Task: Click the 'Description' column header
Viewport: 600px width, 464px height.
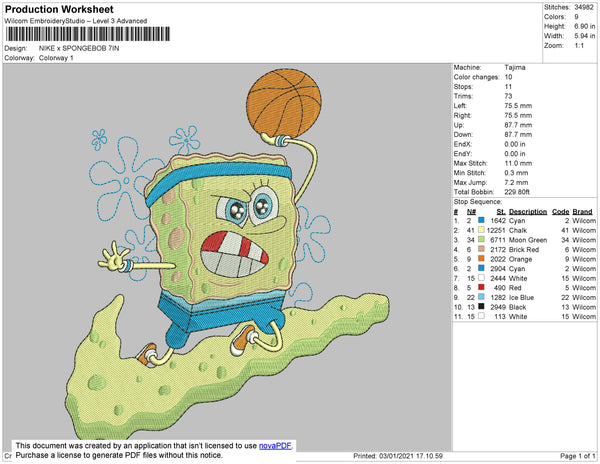Action: click(528, 212)
